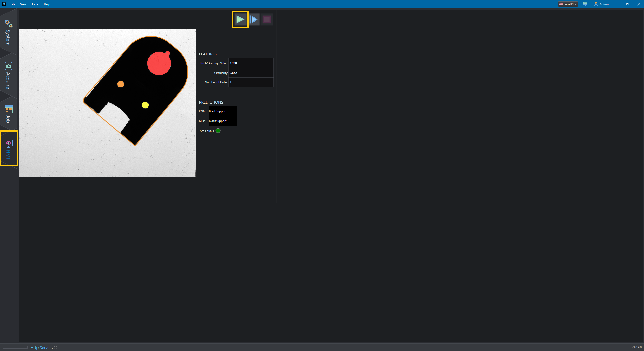Open the Tools menu

(x=35, y=4)
